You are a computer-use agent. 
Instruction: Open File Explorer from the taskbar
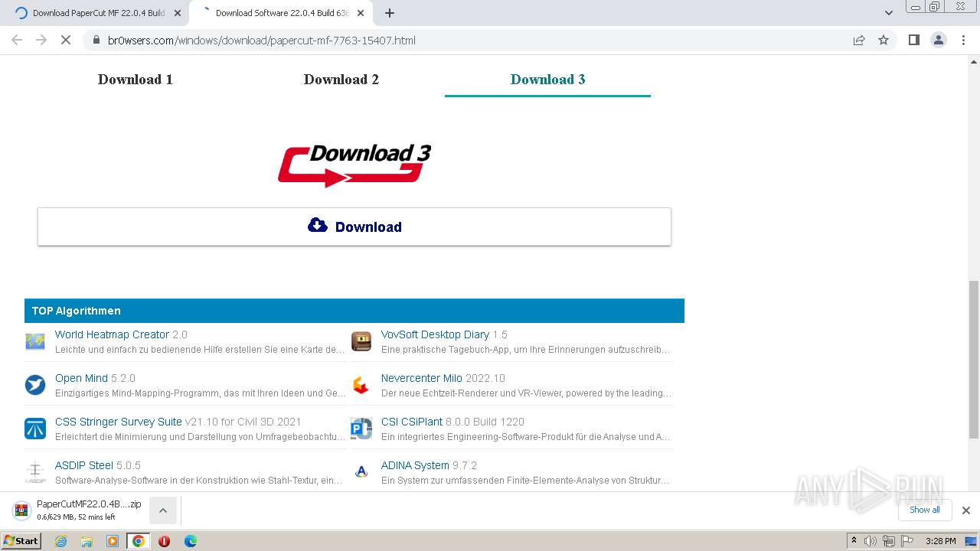(87, 541)
